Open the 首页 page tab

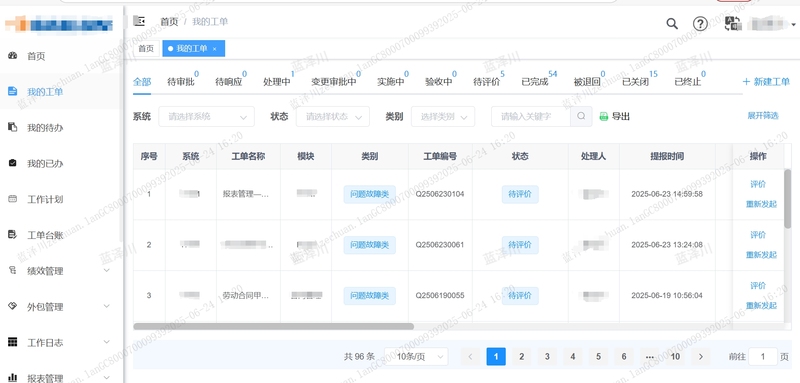click(x=146, y=48)
